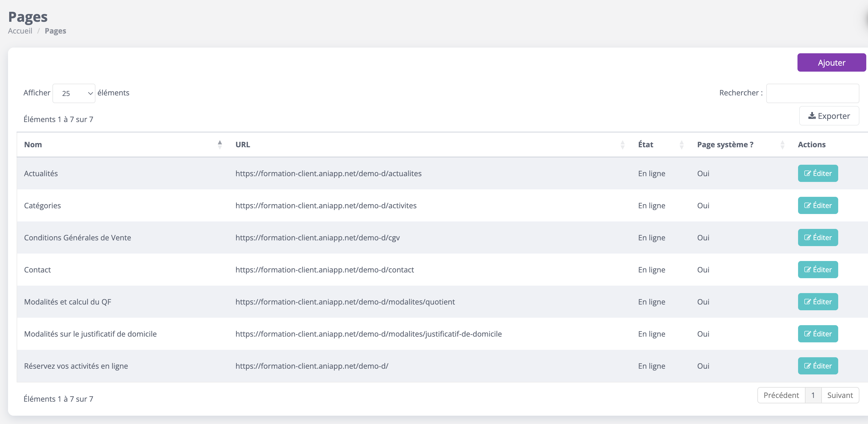Click Éditer for Réservez vos activités en ligne
This screenshot has width=868, height=424.
pos(818,366)
